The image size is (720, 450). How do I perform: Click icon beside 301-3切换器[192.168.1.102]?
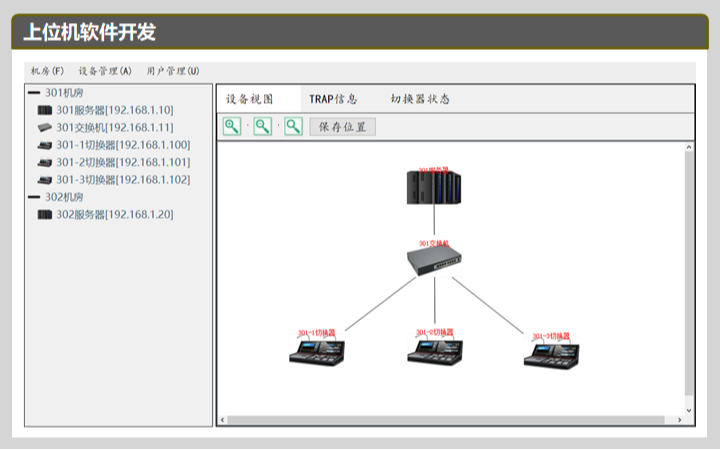[45, 180]
